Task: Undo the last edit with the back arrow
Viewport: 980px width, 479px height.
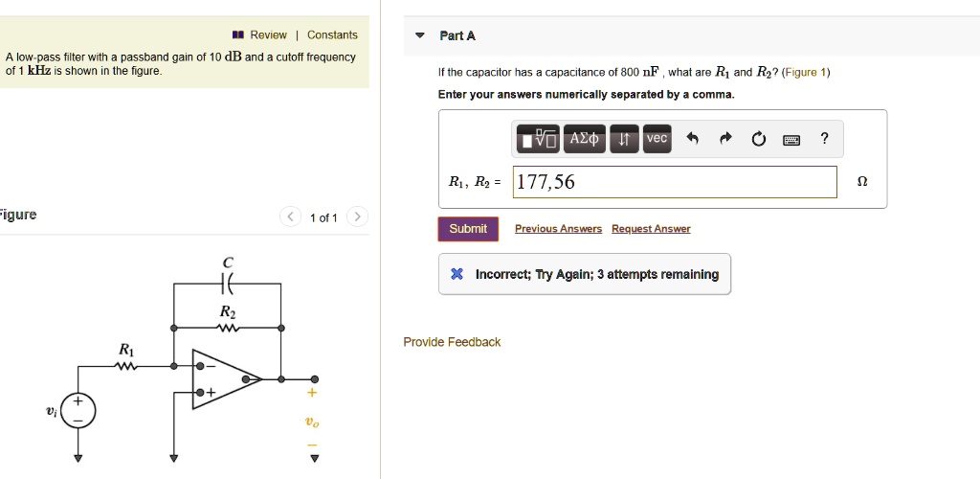Action: tap(692, 139)
